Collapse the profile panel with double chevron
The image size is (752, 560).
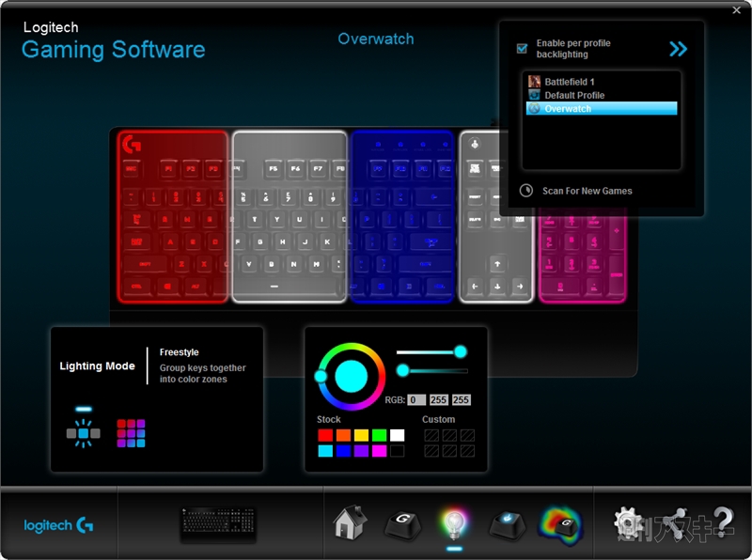(678, 49)
